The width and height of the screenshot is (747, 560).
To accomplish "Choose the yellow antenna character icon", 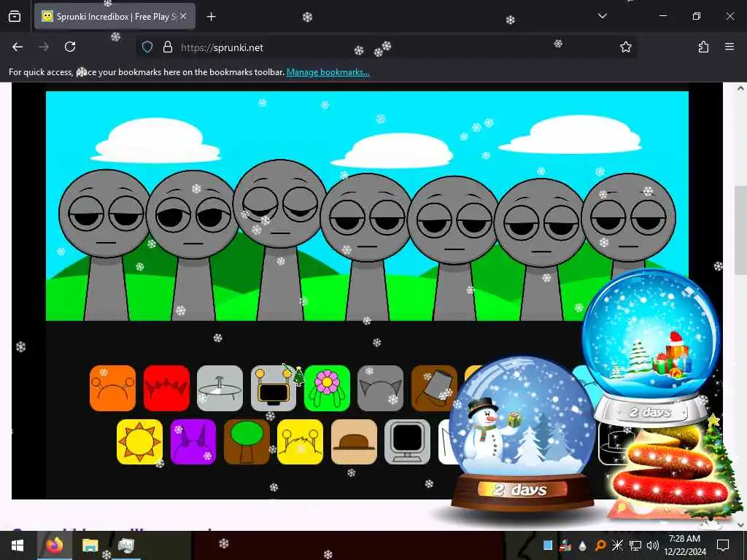I will pyautogui.click(x=300, y=441).
